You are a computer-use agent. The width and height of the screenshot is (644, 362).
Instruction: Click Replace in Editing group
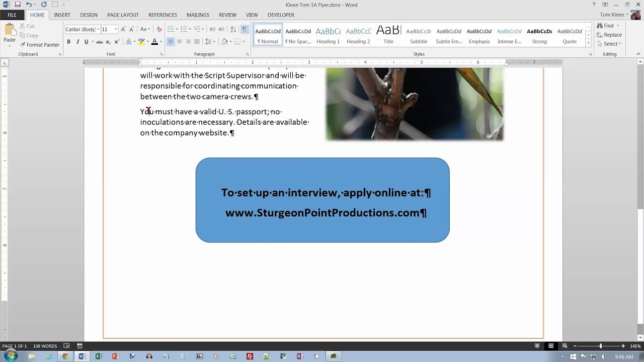[x=609, y=35]
